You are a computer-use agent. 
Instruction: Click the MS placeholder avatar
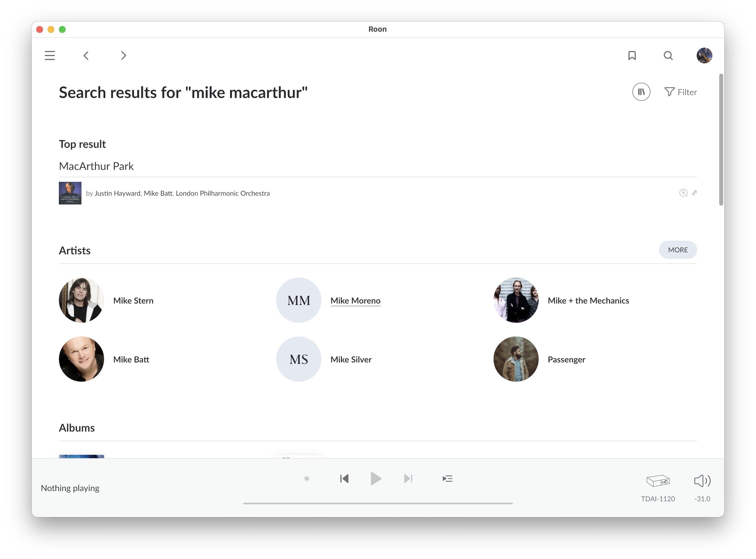[298, 359]
